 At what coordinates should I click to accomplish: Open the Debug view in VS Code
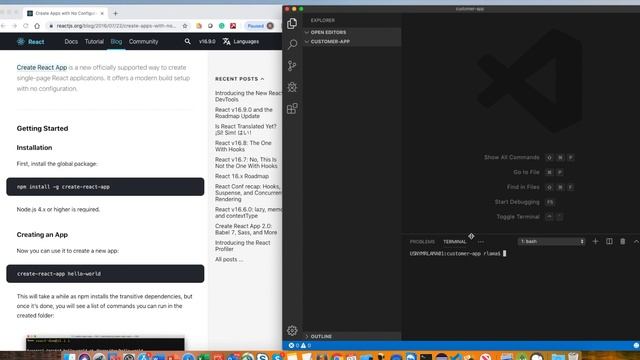pos(292,87)
